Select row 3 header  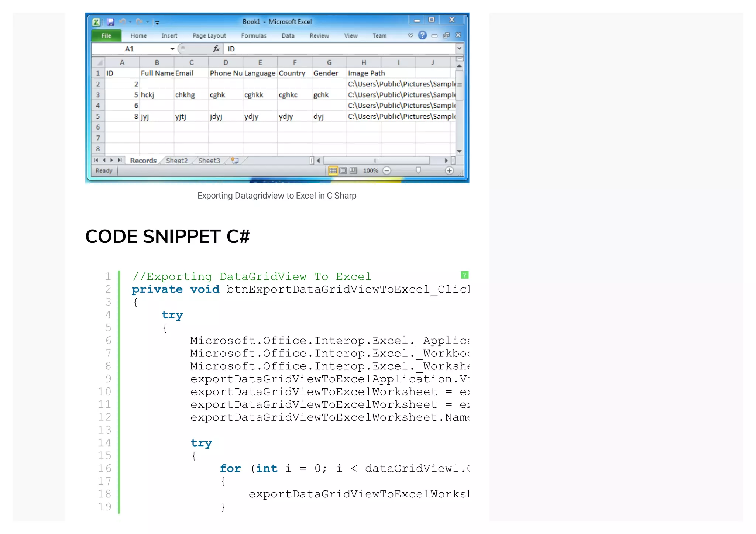[x=98, y=95]
